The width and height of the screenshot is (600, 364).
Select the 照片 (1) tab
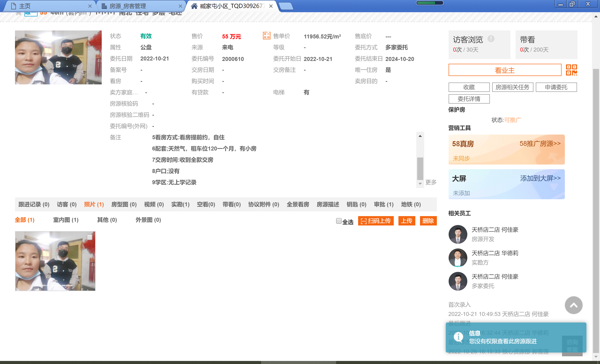coord(94,204)
